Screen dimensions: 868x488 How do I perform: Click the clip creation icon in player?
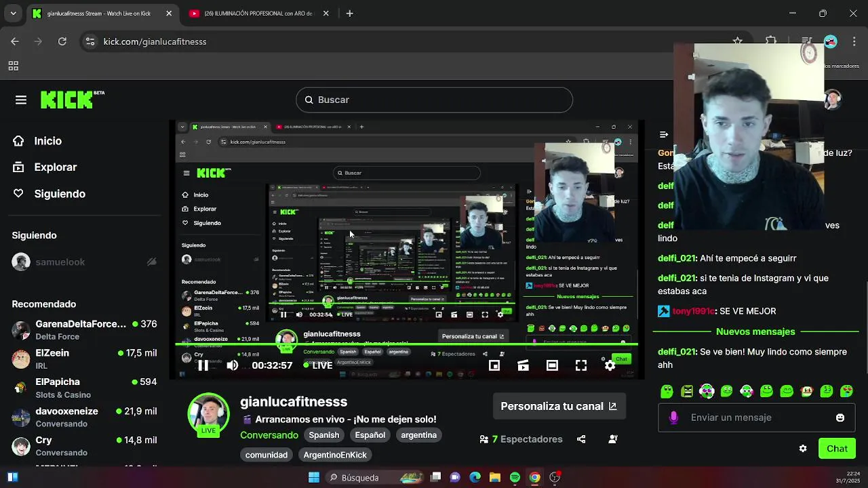click(x=523, y=365)
